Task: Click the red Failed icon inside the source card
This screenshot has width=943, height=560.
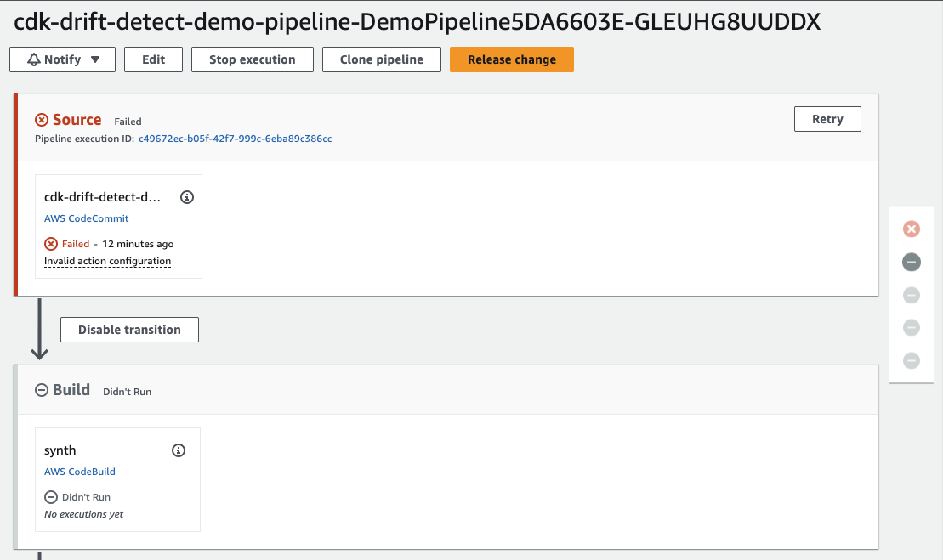Action: click(x=50, y=244)
